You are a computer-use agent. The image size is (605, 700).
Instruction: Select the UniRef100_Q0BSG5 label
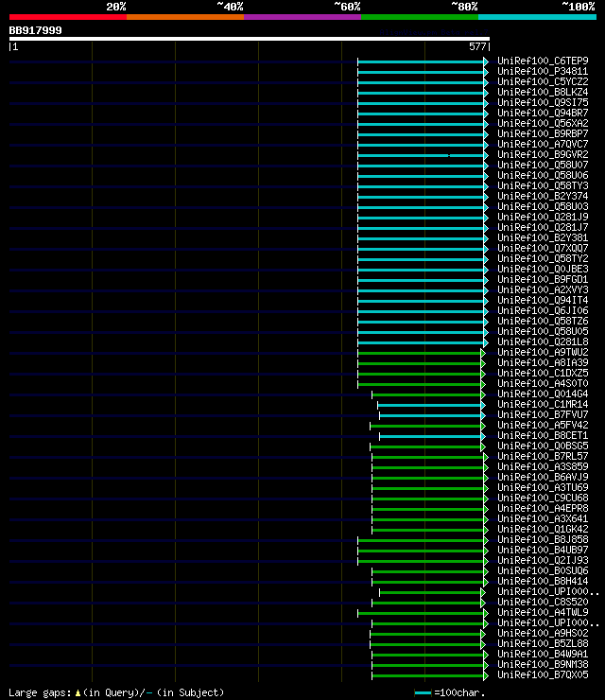click(543, 446)
